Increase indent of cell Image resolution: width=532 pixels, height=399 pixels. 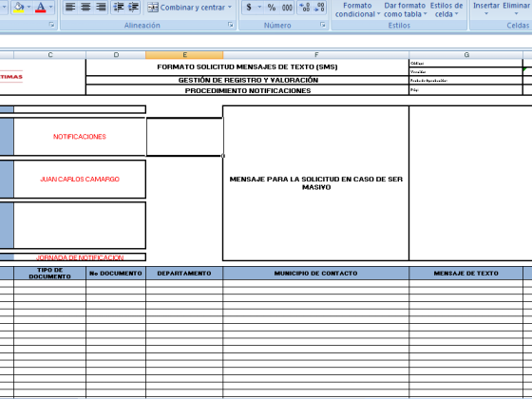(134, 7)
